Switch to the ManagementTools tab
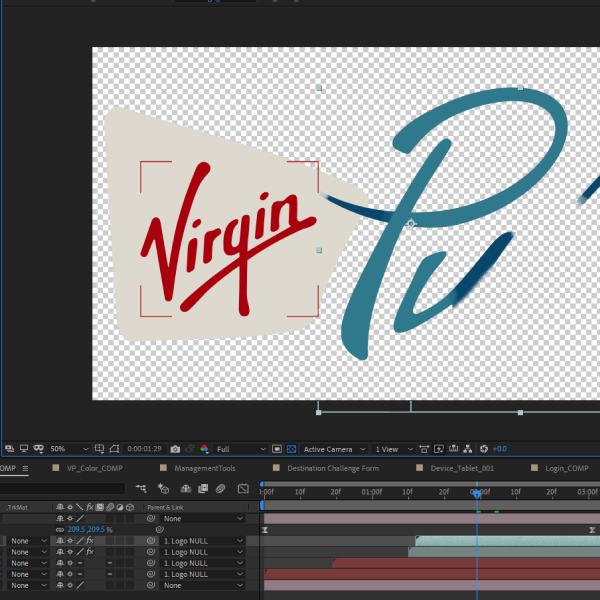This screenshot has height=600, width=600. tap(205, 468)
